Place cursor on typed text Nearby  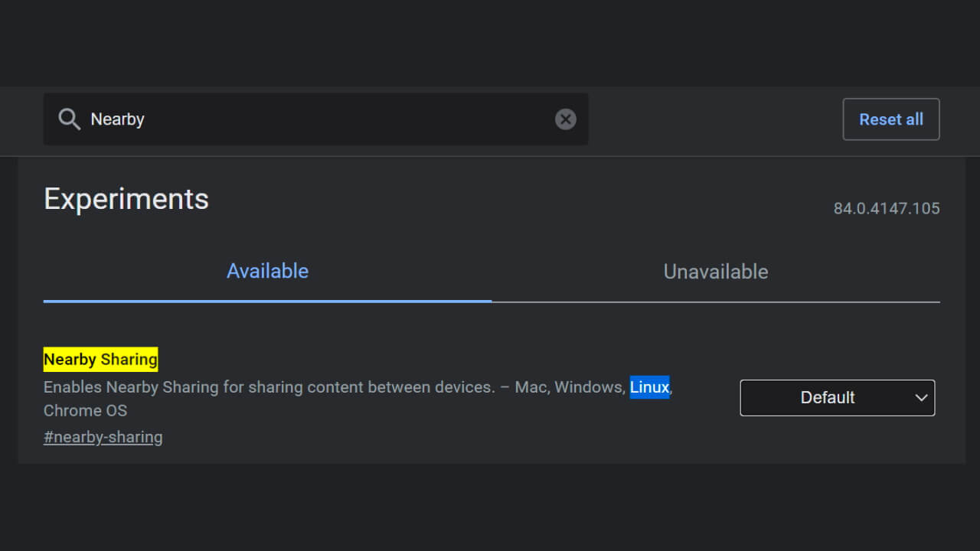click(x=117, y=119)
